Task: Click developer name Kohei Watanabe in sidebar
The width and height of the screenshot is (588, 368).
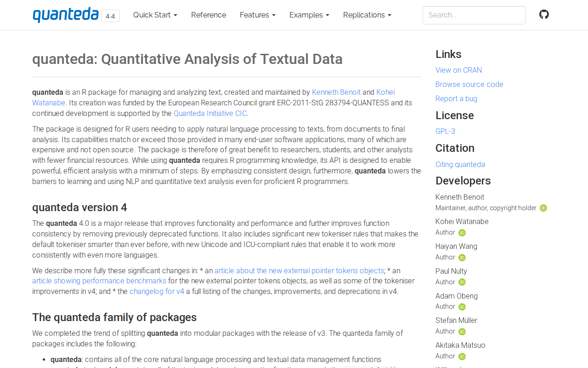Action: 462,221
